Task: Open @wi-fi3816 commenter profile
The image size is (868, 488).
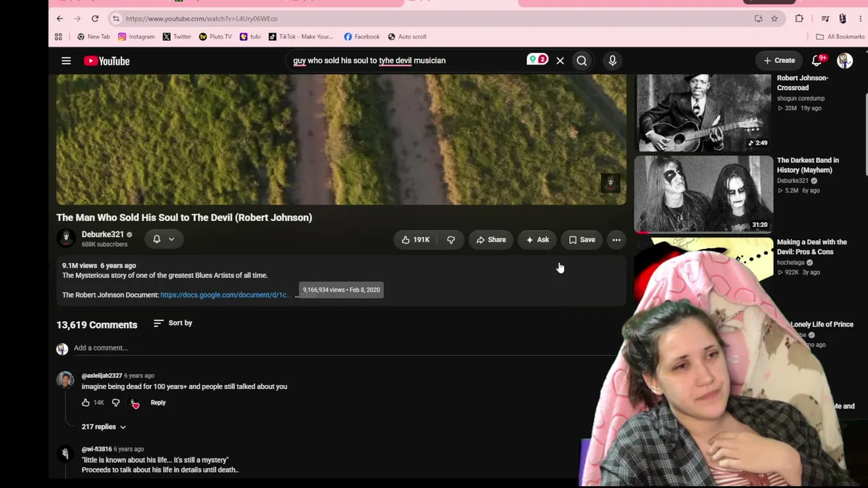Action: (x=65, y=453)
